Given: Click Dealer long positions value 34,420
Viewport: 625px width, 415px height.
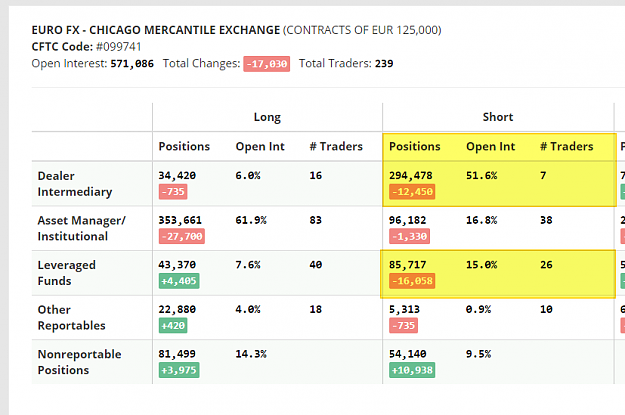Looking at the screenshot, I should [177, 176].
